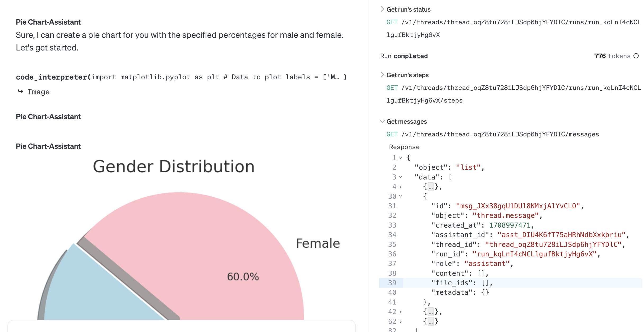Select the highlighted "file_ids" line 39
Viewport: 644px width, 332px height.
510,283
